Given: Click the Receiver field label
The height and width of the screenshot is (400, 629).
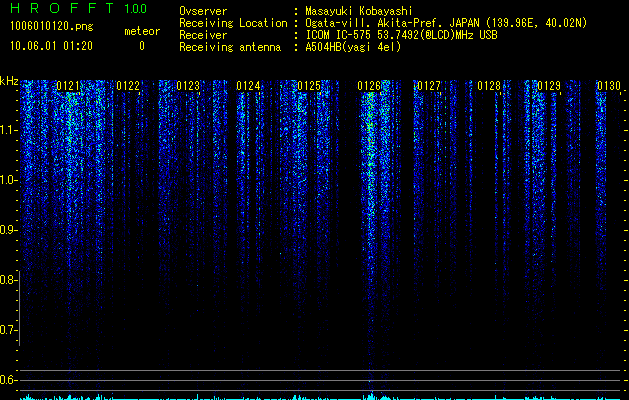Looking at the screenshot, I should tap(203, 35).
